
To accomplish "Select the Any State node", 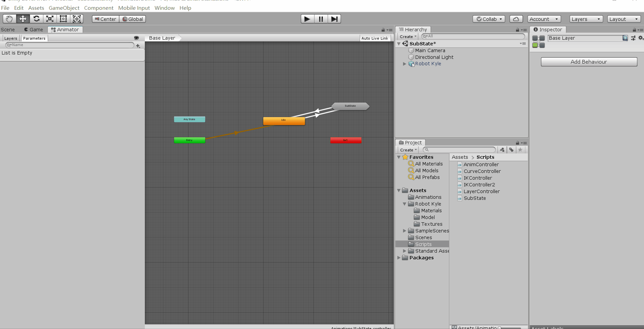I will pyautogui.click(x=189, y=119).
